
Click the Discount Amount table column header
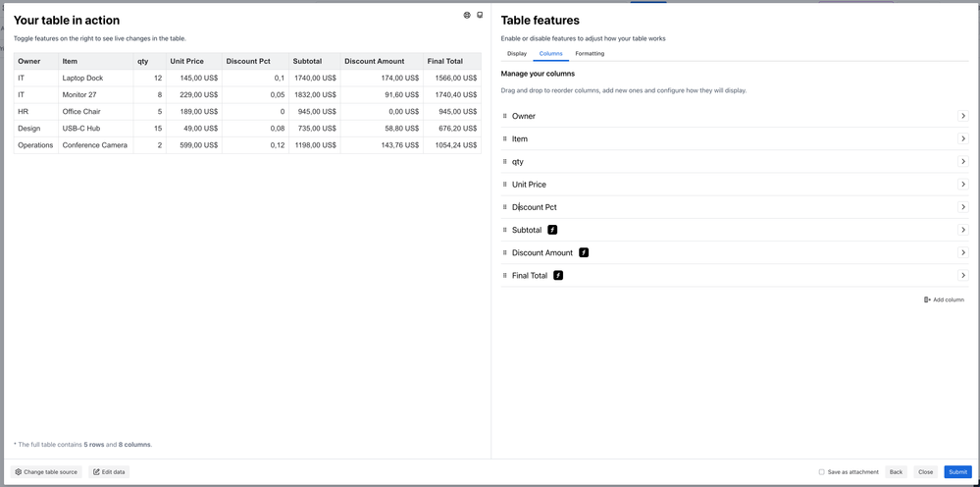click(x=382, y=61)
